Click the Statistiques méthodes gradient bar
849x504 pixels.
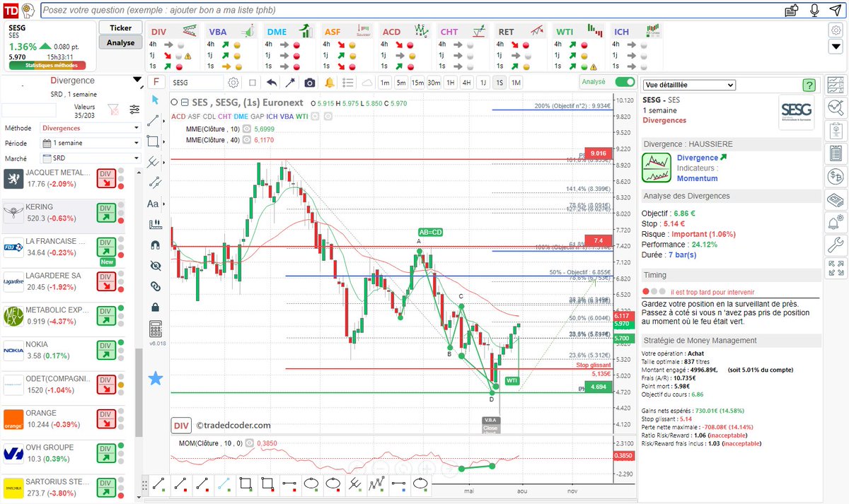(x=47, y=65)
